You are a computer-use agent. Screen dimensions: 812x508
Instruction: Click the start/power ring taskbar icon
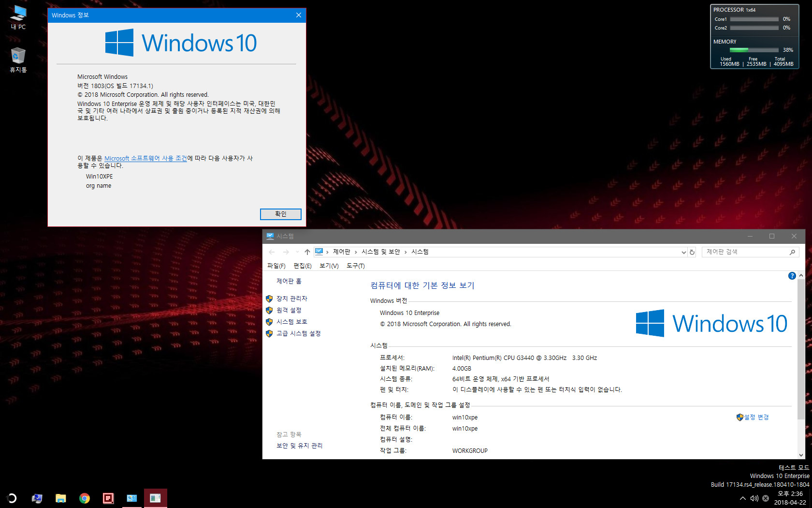pos(12,498)
